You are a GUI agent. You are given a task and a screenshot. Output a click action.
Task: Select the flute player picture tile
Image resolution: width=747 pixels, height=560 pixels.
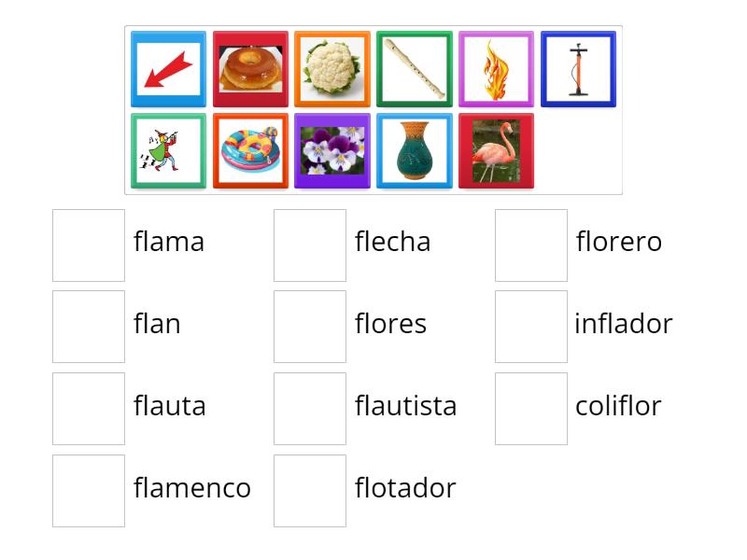coord(168,149)
